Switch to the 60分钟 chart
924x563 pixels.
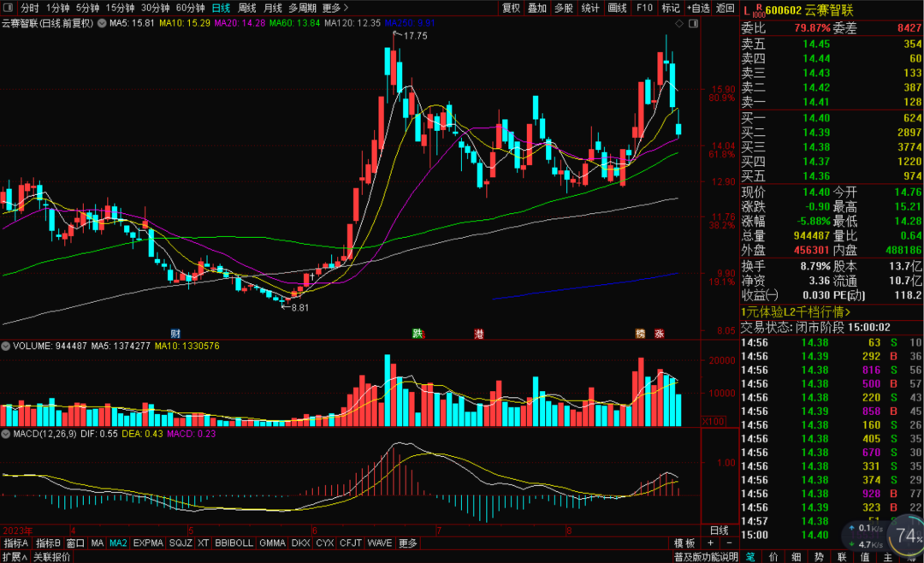[x=190, y=9]
